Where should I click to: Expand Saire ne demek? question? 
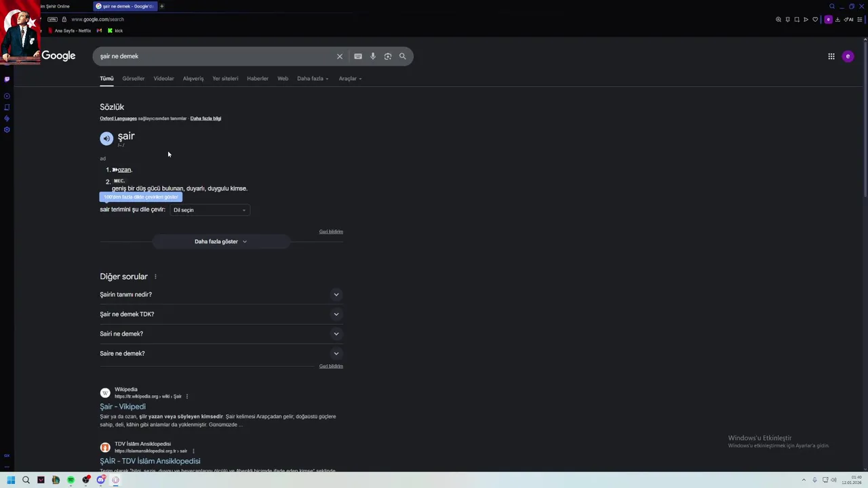pos(221,353)
